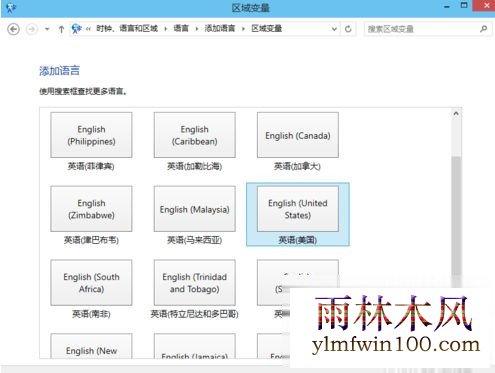Refresh the page using the refresh icon
The height and width of the screenshot is (373, 495).
point(348,29)
